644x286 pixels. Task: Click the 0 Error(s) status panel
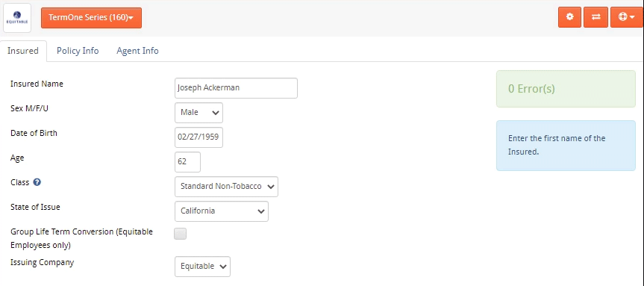566,89
